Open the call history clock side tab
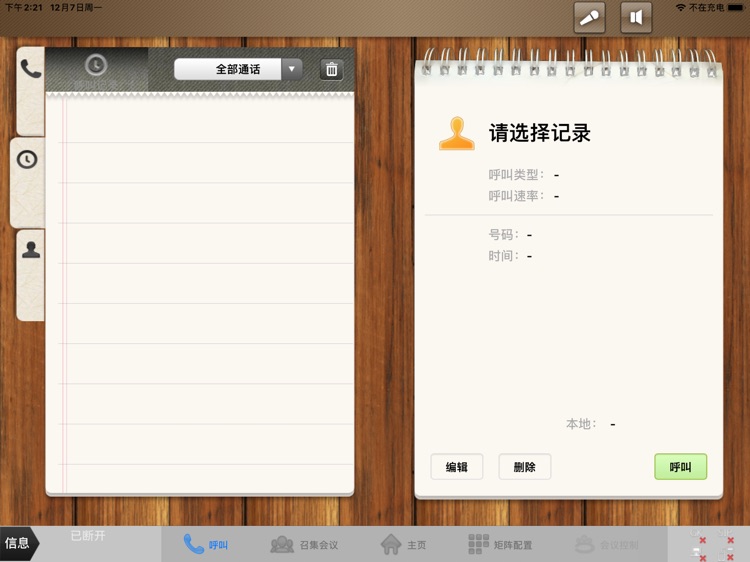The height and width of the screenshot is (562, 750). click(x=28, y=183)
